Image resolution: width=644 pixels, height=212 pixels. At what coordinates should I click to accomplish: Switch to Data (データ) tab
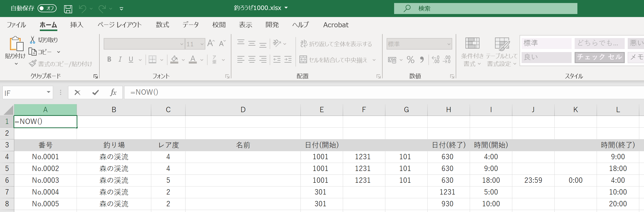click(191, 25)
